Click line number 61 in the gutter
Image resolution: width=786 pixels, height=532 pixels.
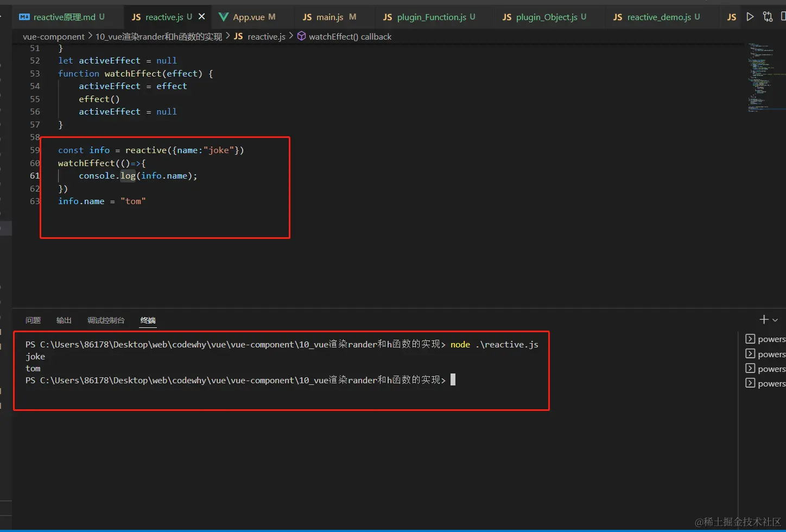tap(35, 175)
